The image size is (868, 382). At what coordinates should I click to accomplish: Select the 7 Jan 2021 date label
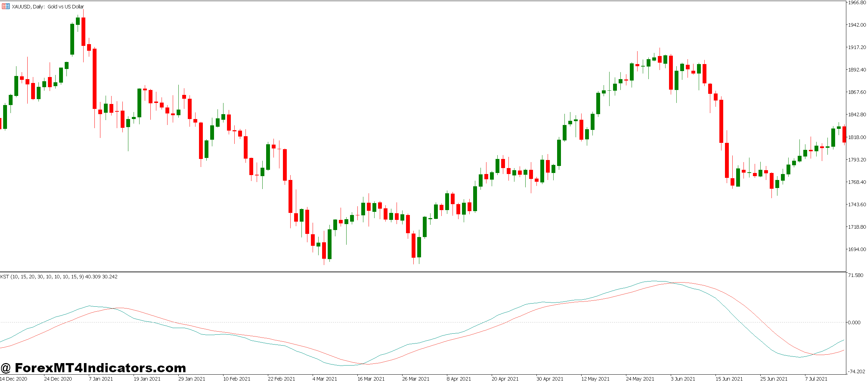pos(100,378)
